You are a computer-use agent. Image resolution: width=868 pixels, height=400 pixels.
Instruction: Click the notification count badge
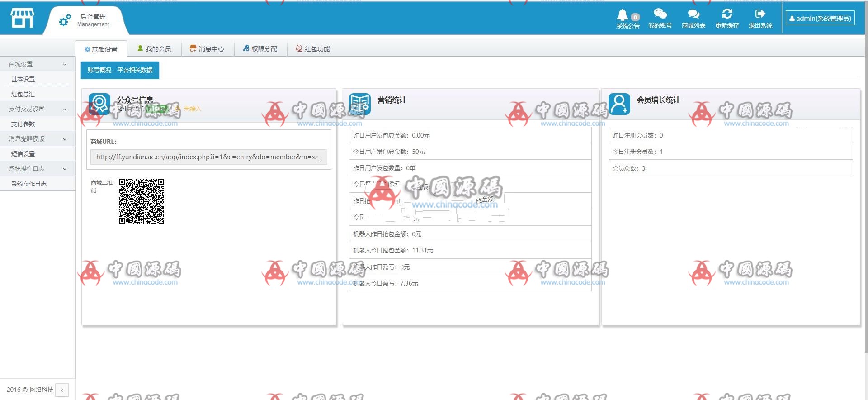[x=635, y=18]
